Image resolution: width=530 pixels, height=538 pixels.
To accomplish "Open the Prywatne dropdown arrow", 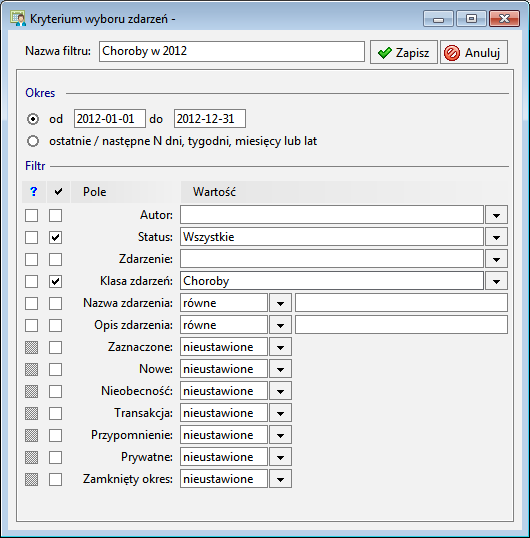I will [x=280, y=457].
